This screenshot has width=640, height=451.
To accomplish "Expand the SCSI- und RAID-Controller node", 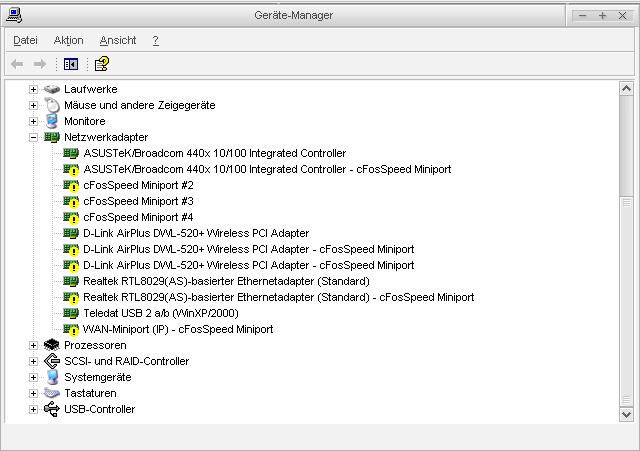I will (33, 361).
